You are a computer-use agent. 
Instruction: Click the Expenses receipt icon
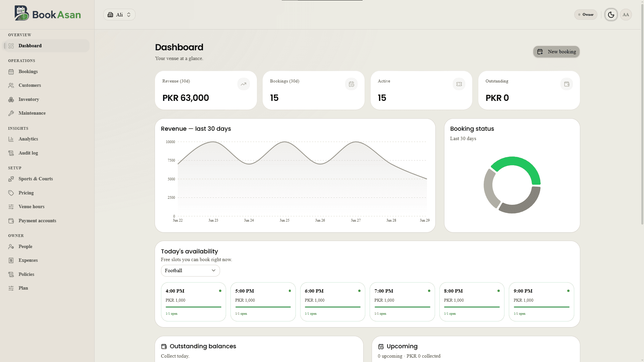click(x=11, y=260)
